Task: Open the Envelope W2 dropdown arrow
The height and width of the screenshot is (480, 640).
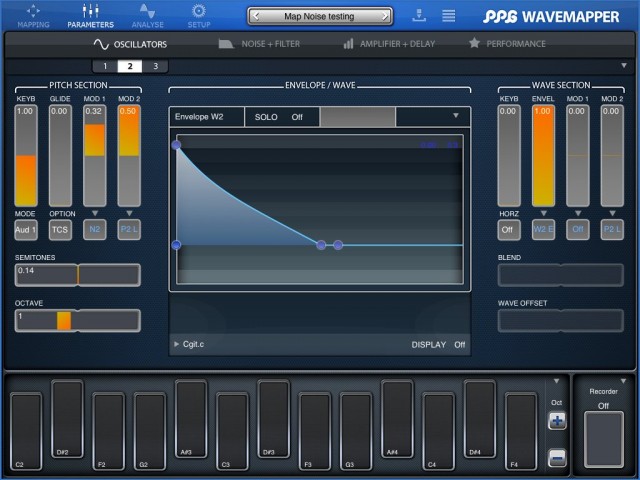Action: click(x=456, y=116)
